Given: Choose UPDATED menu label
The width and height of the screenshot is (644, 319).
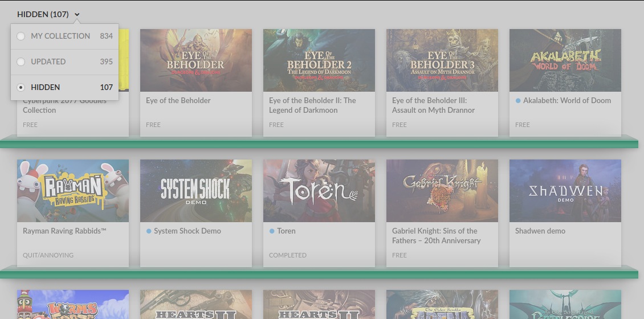Looking at the screenshot, I should point(48,62).
